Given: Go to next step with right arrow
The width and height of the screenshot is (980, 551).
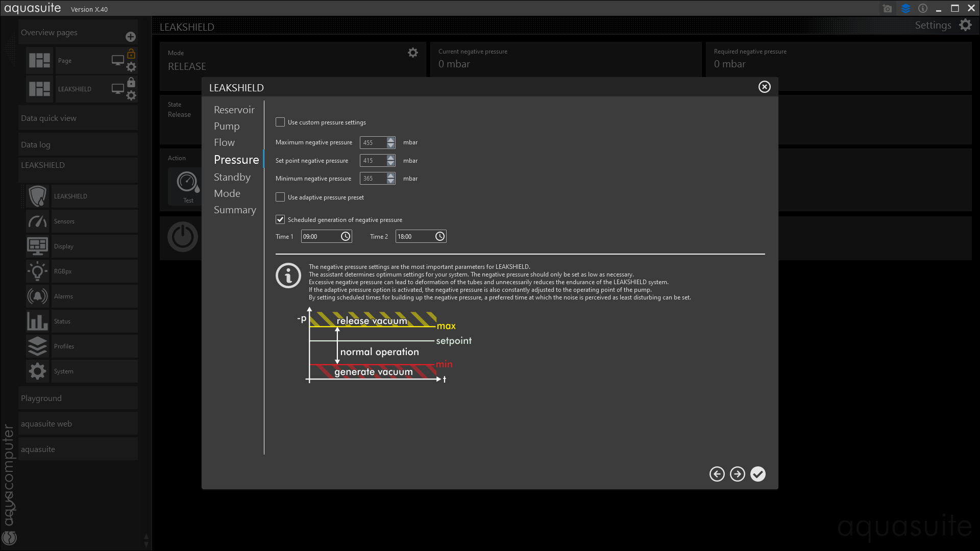Looking at the screenshot, I should (x=737, y=474).
